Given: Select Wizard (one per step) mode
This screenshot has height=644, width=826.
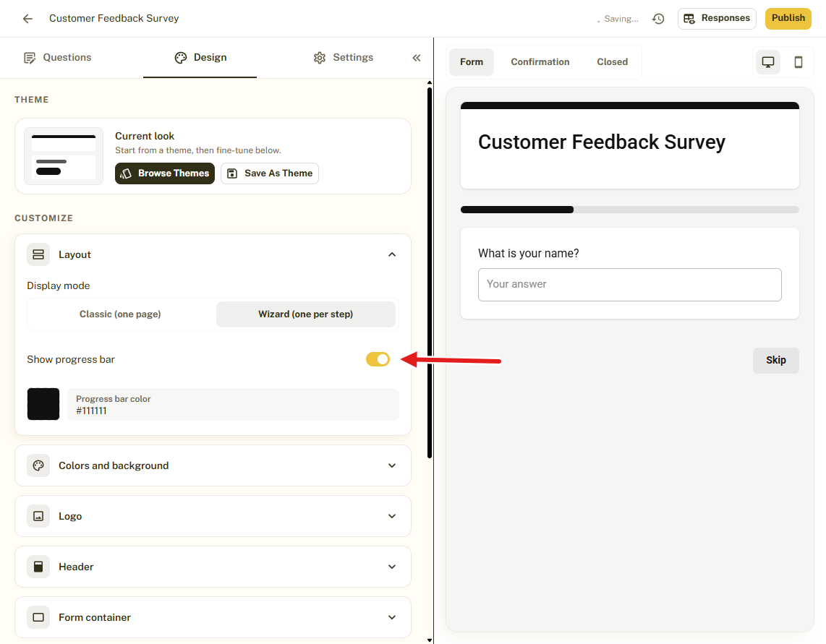Looking at the screenshot, I should 305,314.
